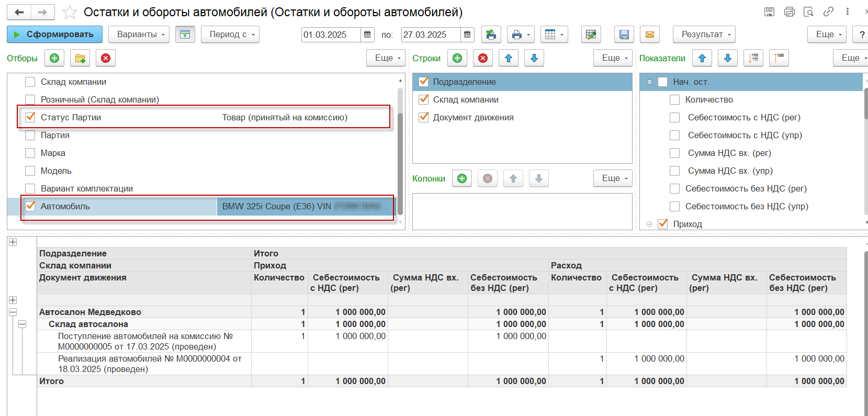This screenshot has height=416, width=868.
Task: Copy the report link with chain icon
Action: coord(828,12)
